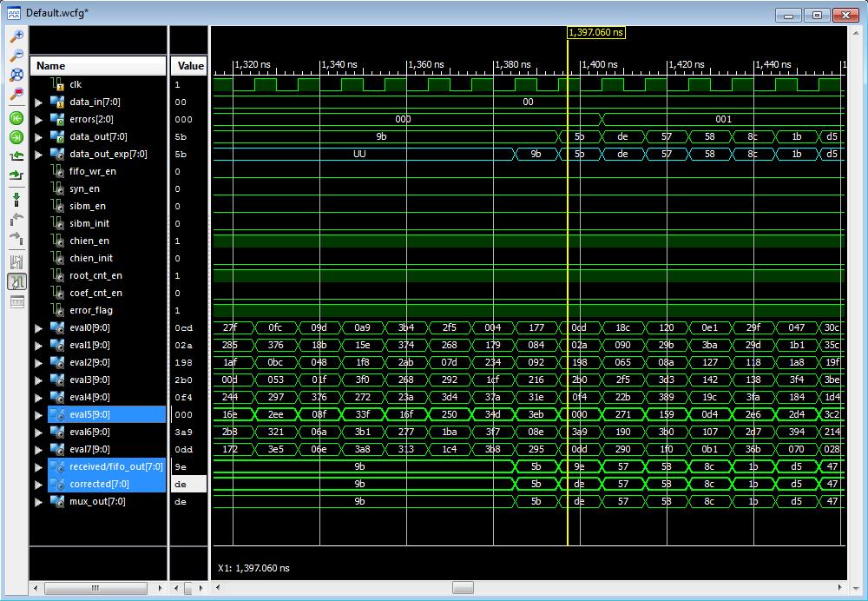The width and height of the screenshot is (868, 601).
Task: Click the waveform scrollbar right arrow
Action: (x=839, y=588)
